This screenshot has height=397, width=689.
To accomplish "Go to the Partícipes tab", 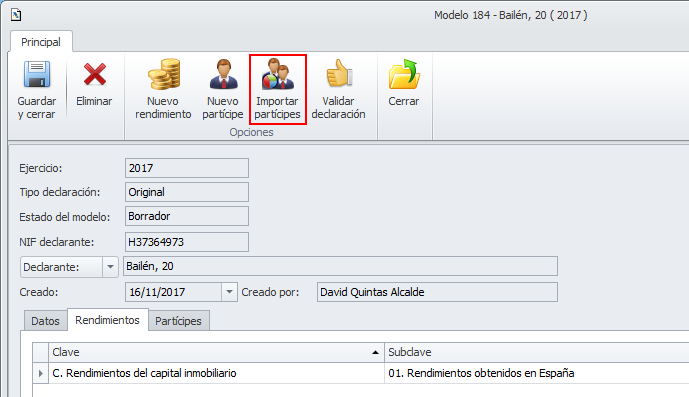I will (x=178, y=321).
